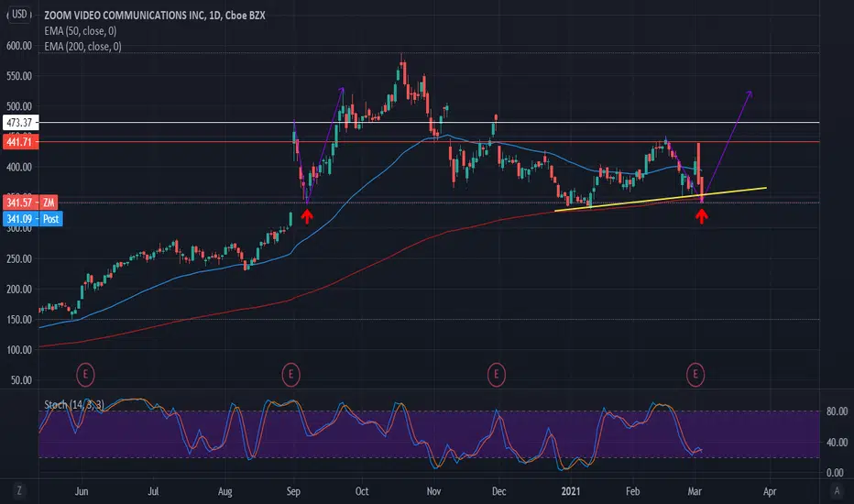Click the Dec date axis label

point(498,491)
